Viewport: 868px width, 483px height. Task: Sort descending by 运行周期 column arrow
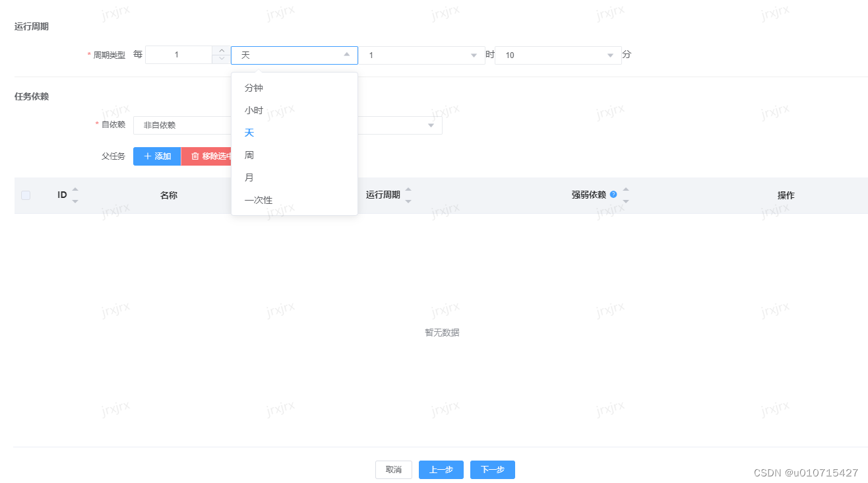(408, 201)
